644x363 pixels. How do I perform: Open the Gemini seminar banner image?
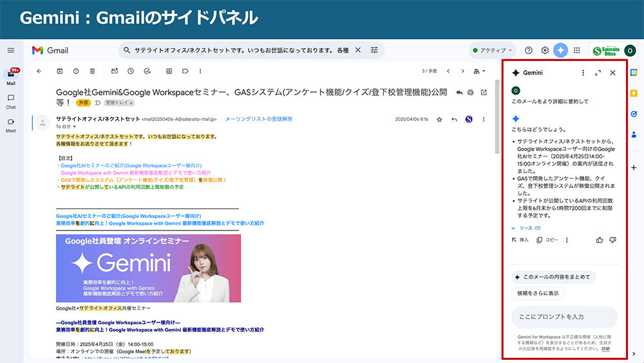(x=148, y=268)
